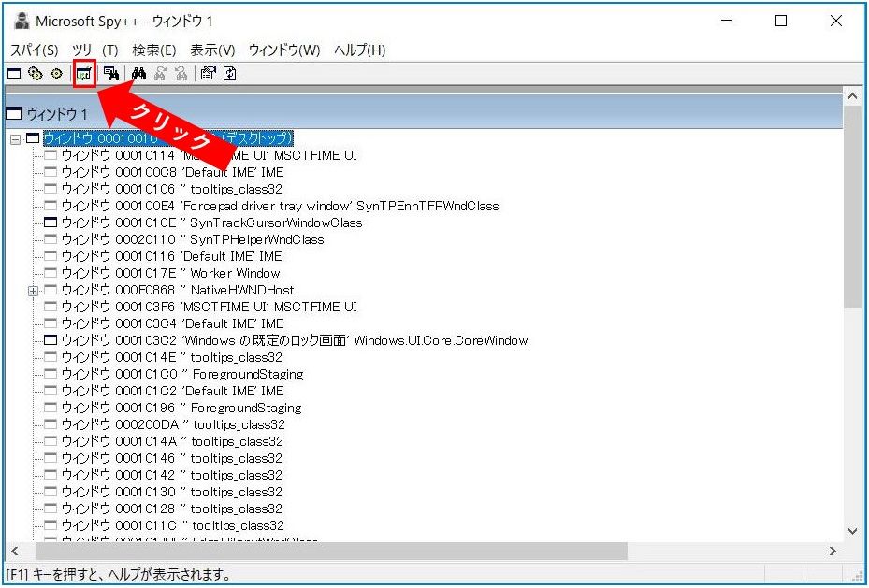
Task: Open the 表示(V) menu
Action: 213,50
